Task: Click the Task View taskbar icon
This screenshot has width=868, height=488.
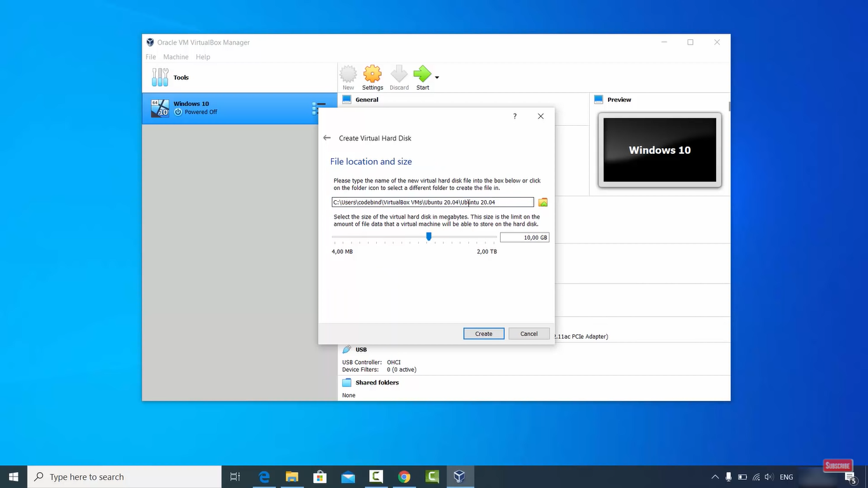Action: click(x=235, y=477)
